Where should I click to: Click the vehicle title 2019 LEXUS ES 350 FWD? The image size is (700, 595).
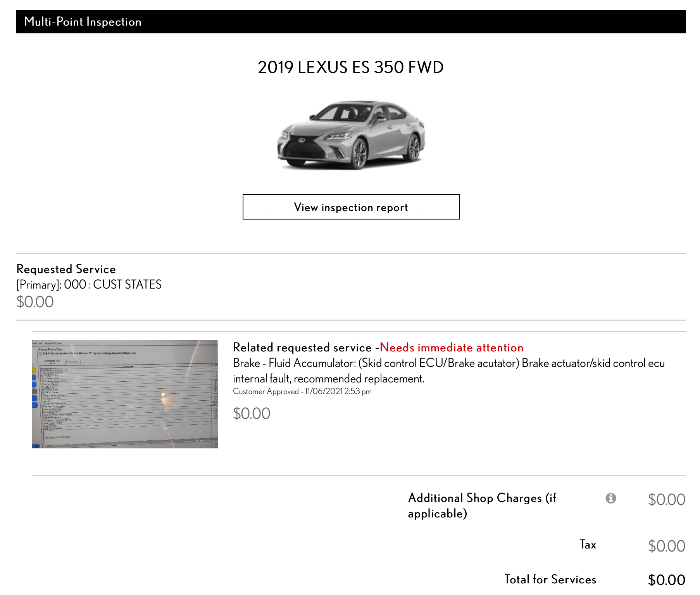(350, 67)
